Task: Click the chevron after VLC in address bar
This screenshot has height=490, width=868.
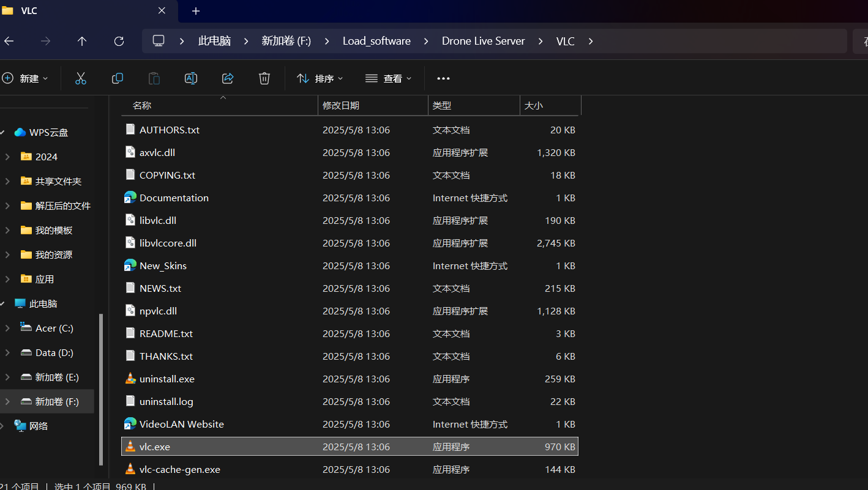Action: pyautogui.click(x=590, y=41)
